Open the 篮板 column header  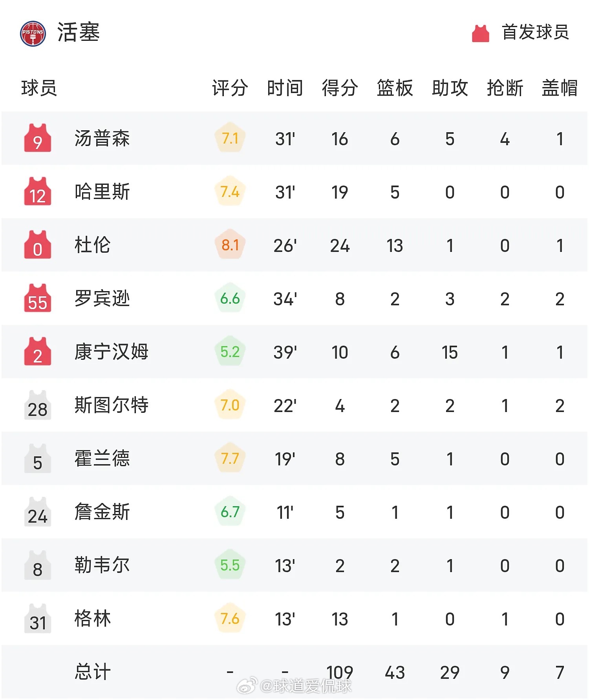[x=394, y=89]
